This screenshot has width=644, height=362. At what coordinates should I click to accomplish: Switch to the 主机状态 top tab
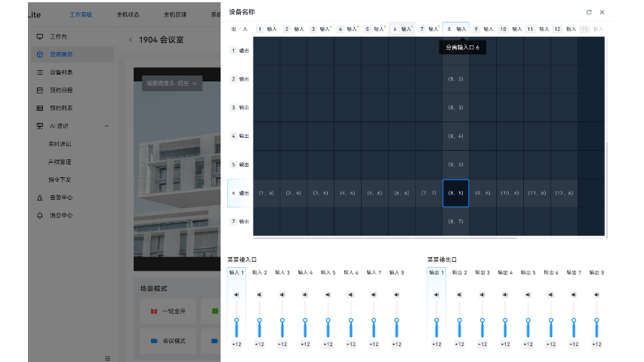click(128, 15)
